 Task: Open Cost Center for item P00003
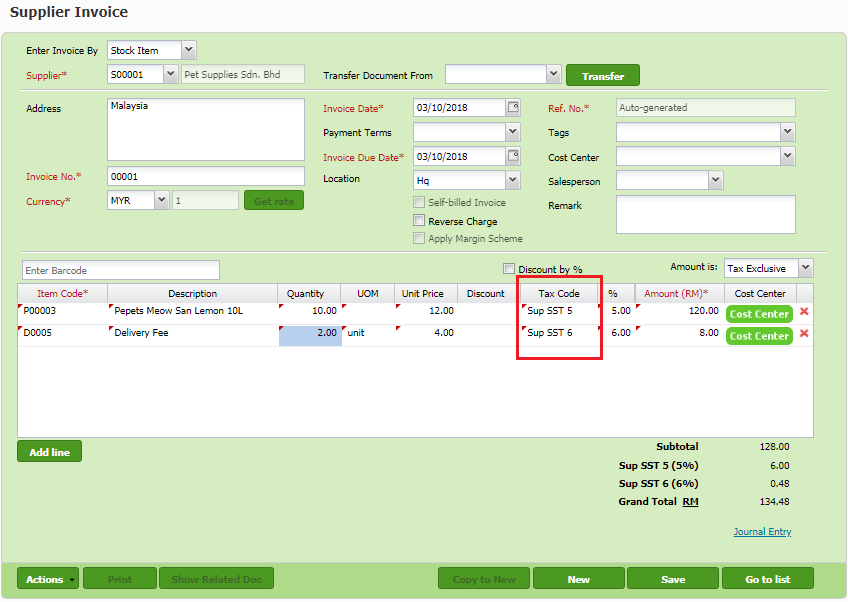coord(759,314)
